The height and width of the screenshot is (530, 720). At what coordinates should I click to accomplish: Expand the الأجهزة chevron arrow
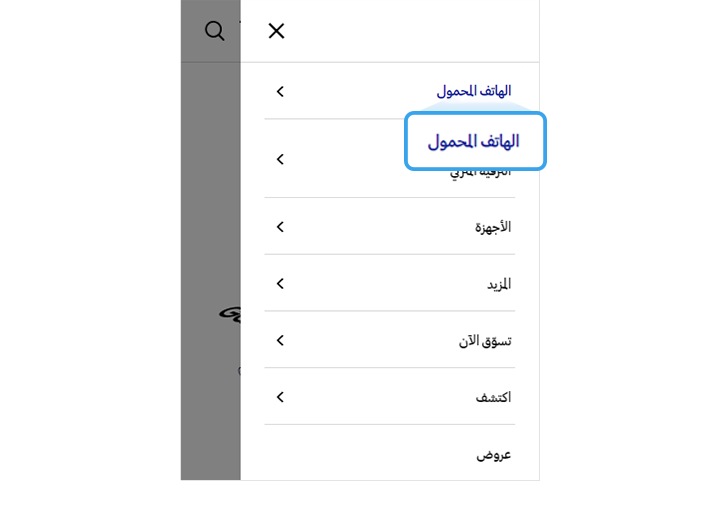click(280, 226)
